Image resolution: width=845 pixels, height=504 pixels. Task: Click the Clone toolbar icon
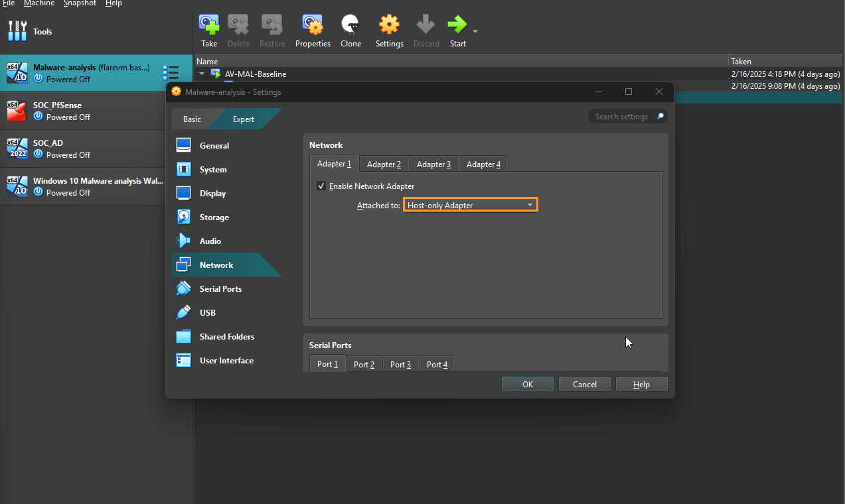point(350,25)
